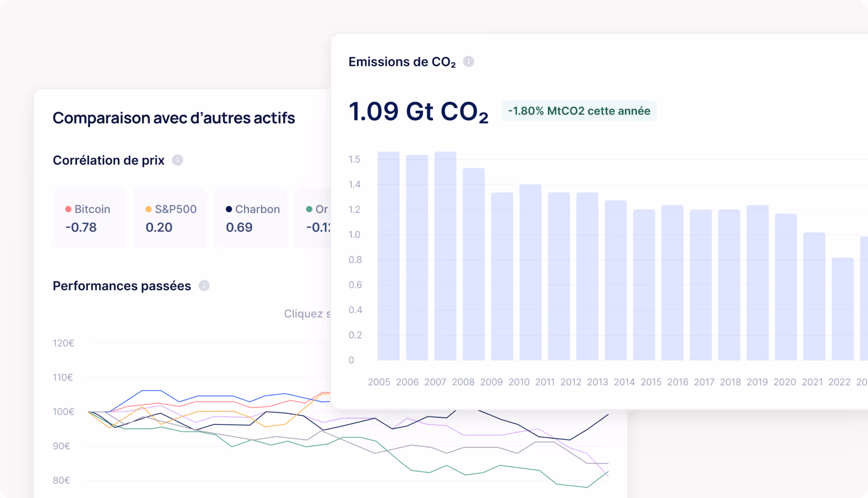Click info icon beside Performances passées
Screen dimensions: 868x498
coord(204,286)
